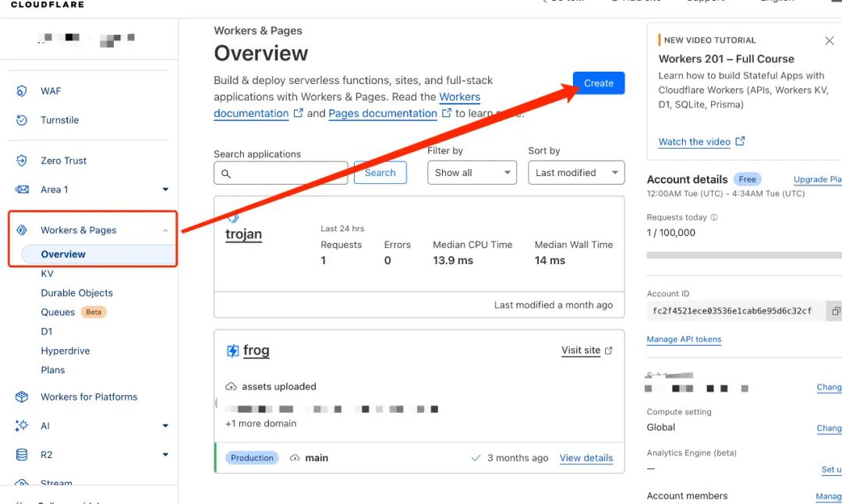Open the WAF menu item
The height and width of the screenshot is (504, 842).
point(51,91)
